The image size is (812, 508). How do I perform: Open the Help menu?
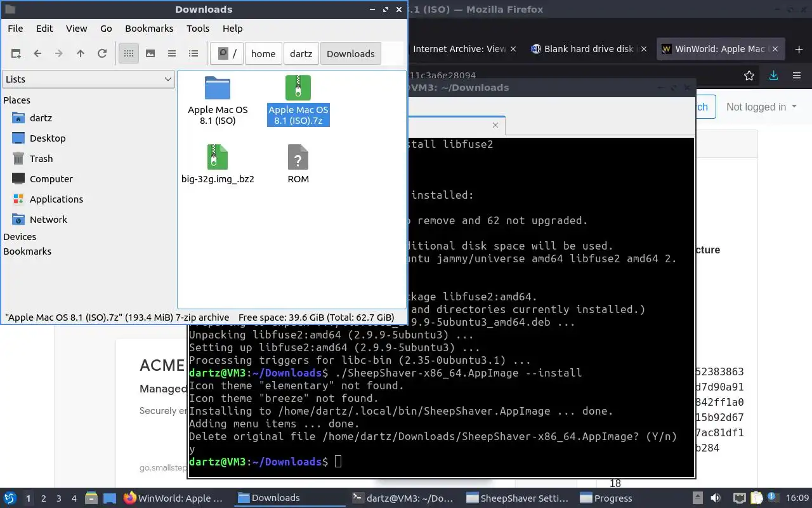233,28
